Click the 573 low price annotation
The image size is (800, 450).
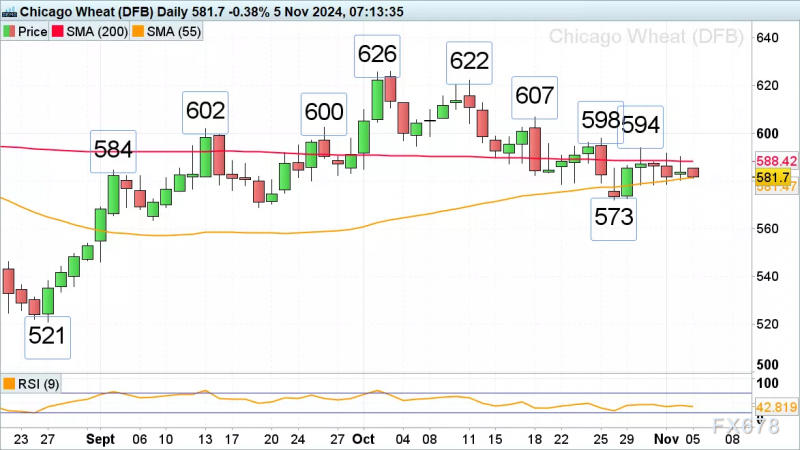[614, 218]
